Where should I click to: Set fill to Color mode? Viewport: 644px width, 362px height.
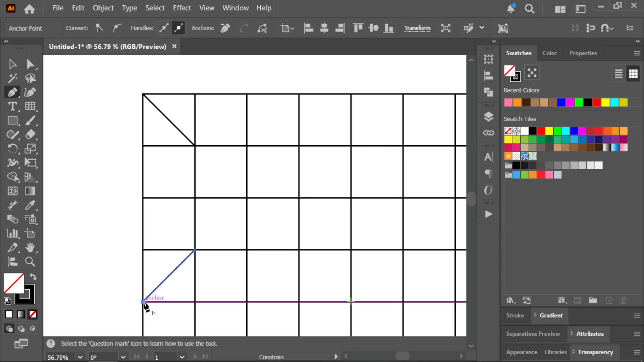(9, 314)
